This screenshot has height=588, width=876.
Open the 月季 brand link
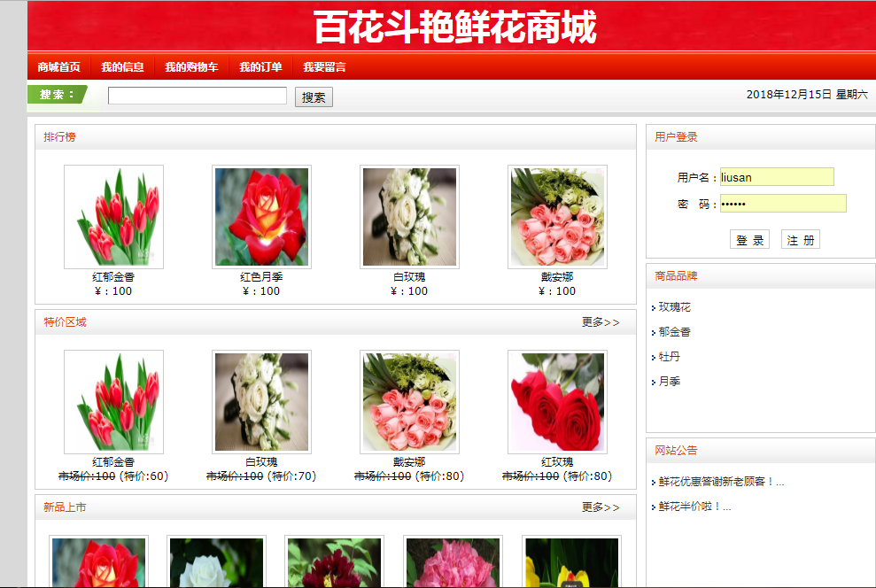[x=669, y=382]
